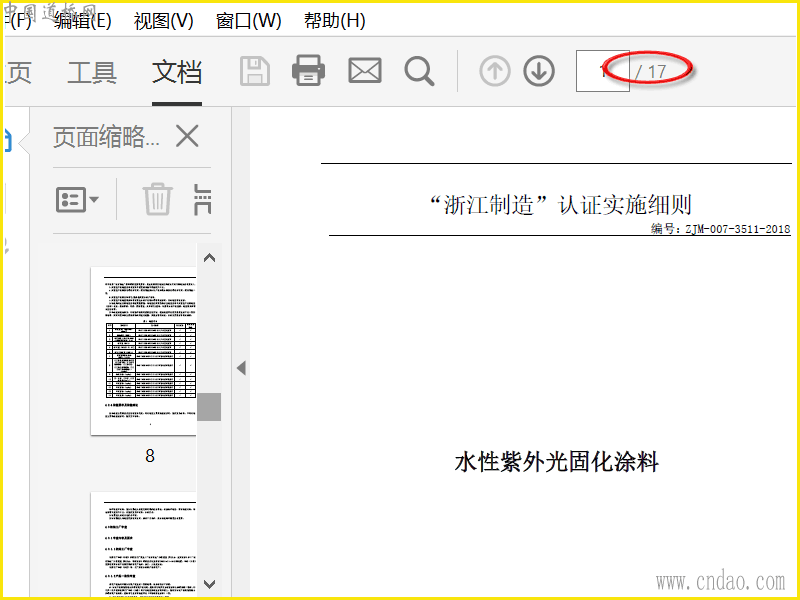Open the 帮助(H) menu
This screenshot has height=600, width=800.
[x=335, y=21]
